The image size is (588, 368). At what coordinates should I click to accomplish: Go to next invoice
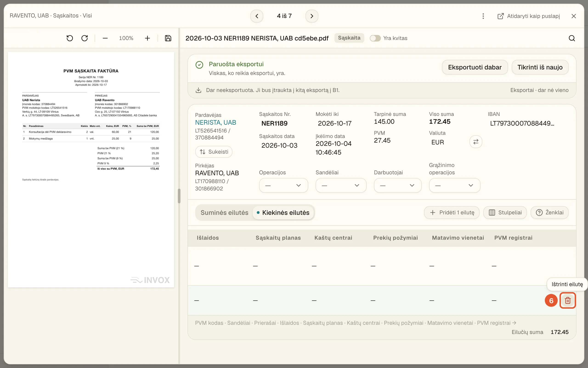[312, 16]
